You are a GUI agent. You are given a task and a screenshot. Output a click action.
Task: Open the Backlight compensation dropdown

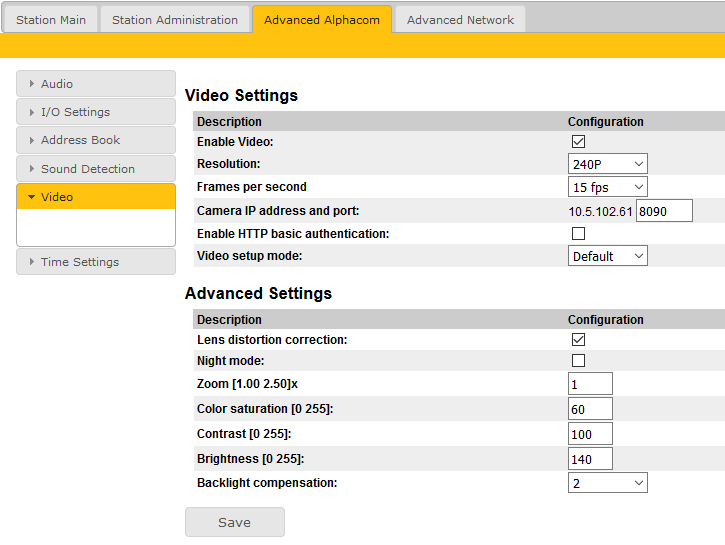[x=607, y=483]
